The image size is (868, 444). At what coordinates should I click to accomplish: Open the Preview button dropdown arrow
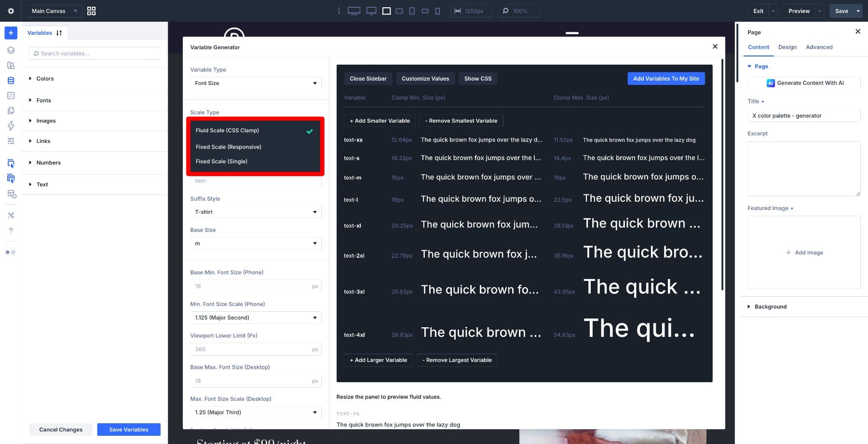(820, 11)
